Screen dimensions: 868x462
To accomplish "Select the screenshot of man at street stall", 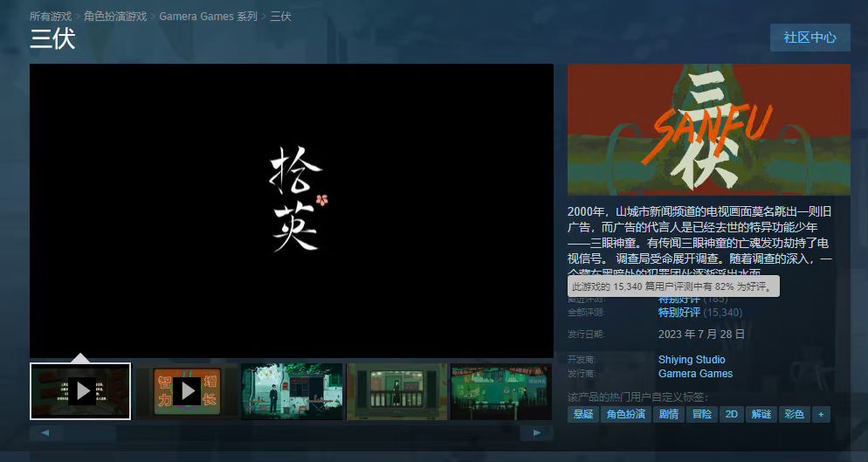I will pyautogui.click(x=292, y=391).
